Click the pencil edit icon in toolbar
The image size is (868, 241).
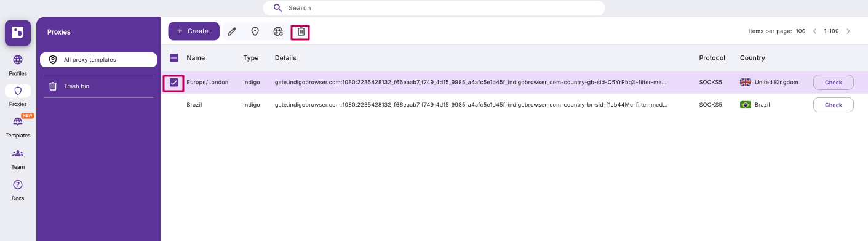pos(232,31)
